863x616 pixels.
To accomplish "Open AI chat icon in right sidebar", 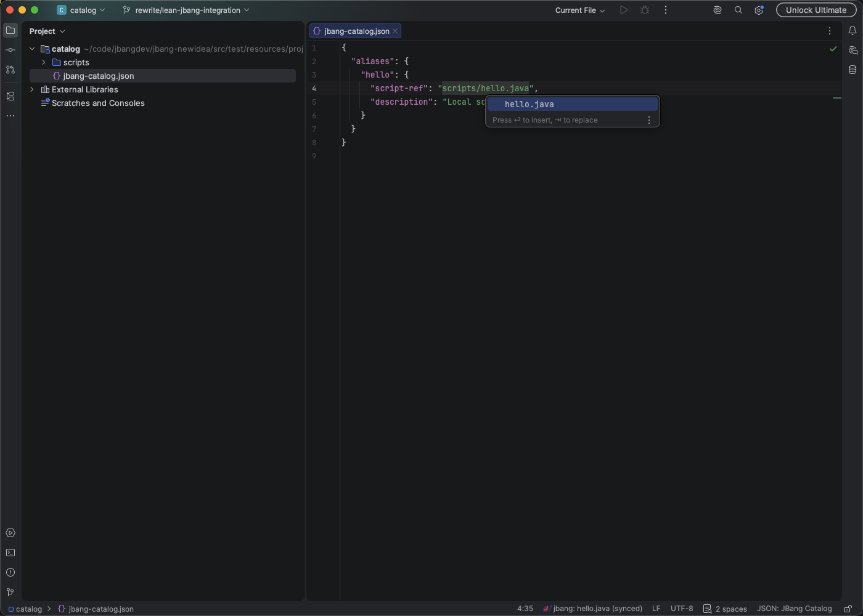I will pyautogui.click(x=853, y=50).
